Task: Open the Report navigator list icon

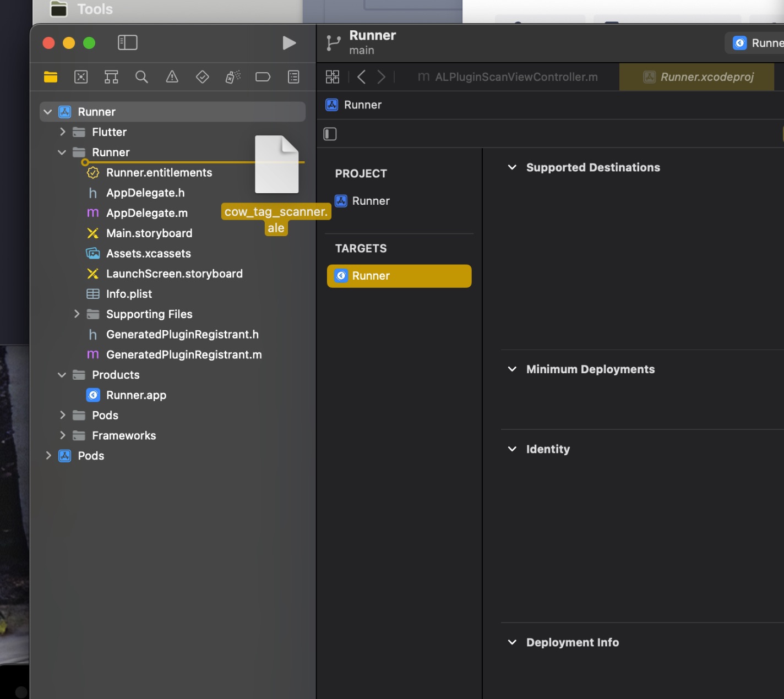Action: [x=293, y=77]
